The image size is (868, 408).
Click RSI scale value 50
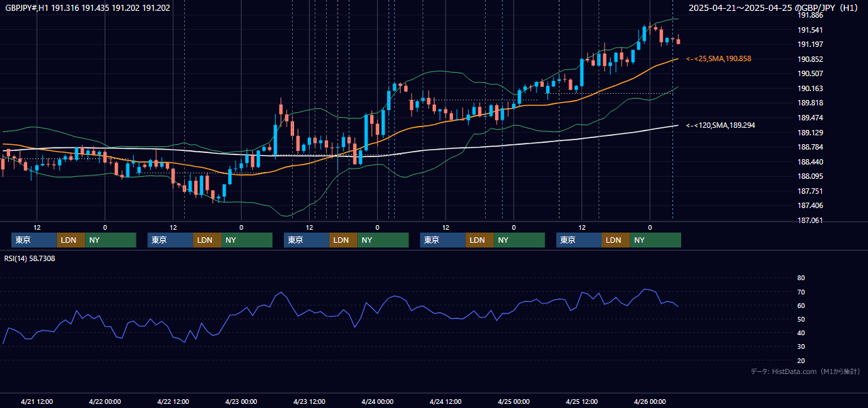801,319
